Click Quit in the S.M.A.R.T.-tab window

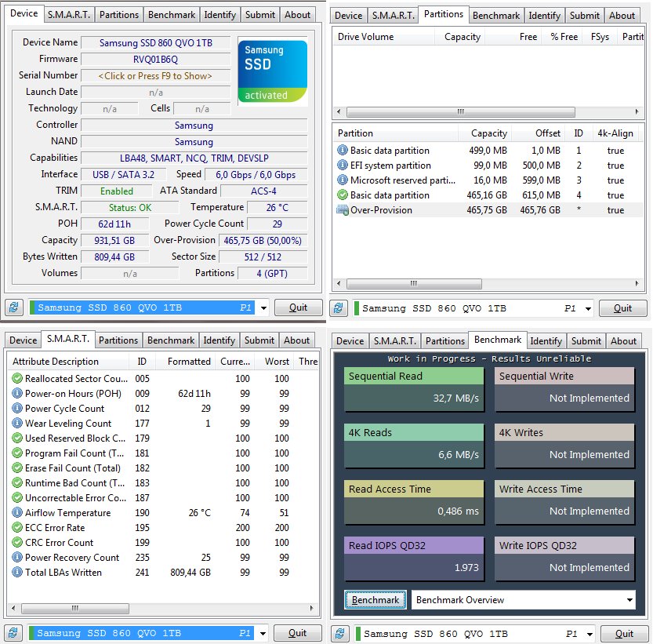tap(297, 633)
